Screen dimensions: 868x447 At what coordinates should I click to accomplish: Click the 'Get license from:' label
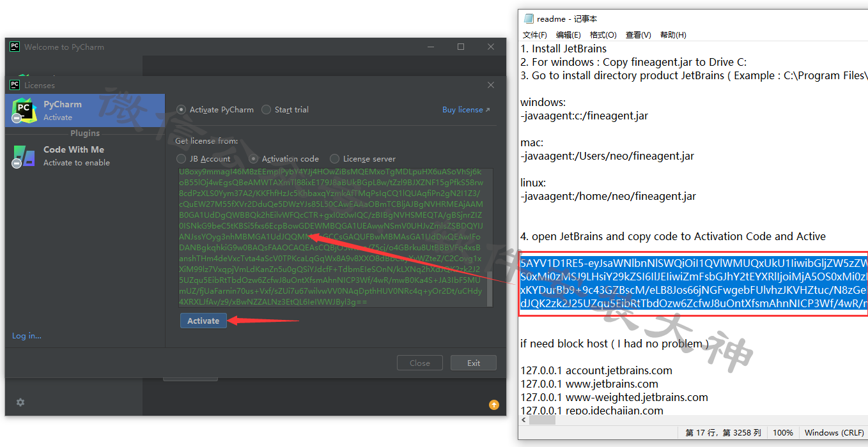pyautogui.click(x=206, y=140)
